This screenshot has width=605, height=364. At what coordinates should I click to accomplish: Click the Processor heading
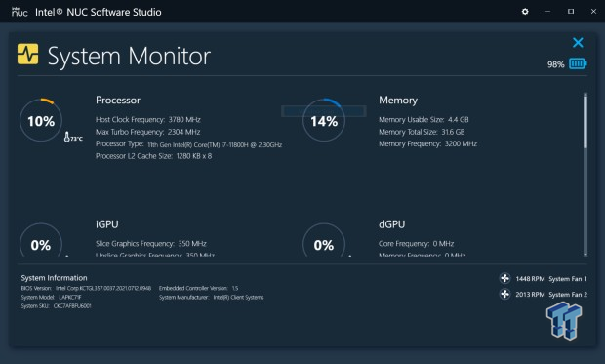pos(118,101)
